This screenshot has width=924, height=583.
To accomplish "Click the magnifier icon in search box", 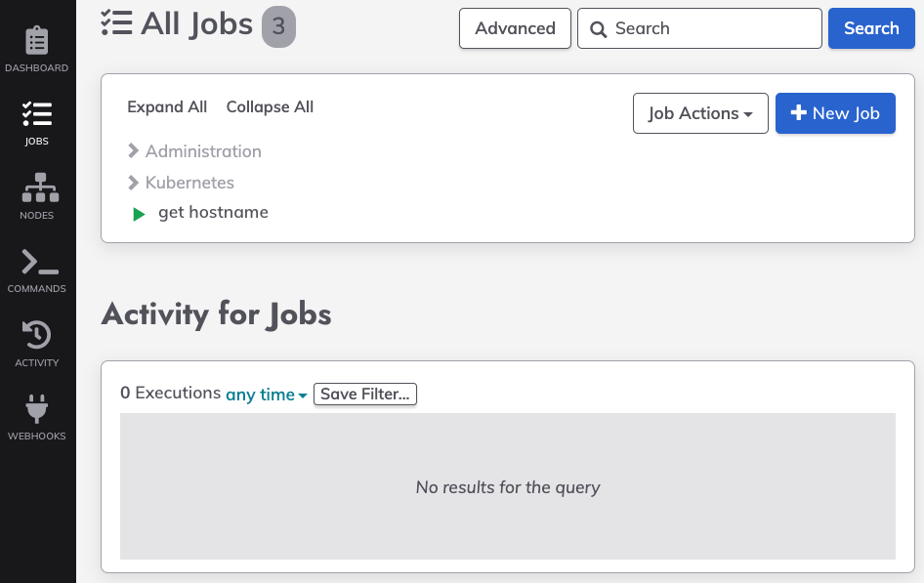I will click(x=598, y=29).
